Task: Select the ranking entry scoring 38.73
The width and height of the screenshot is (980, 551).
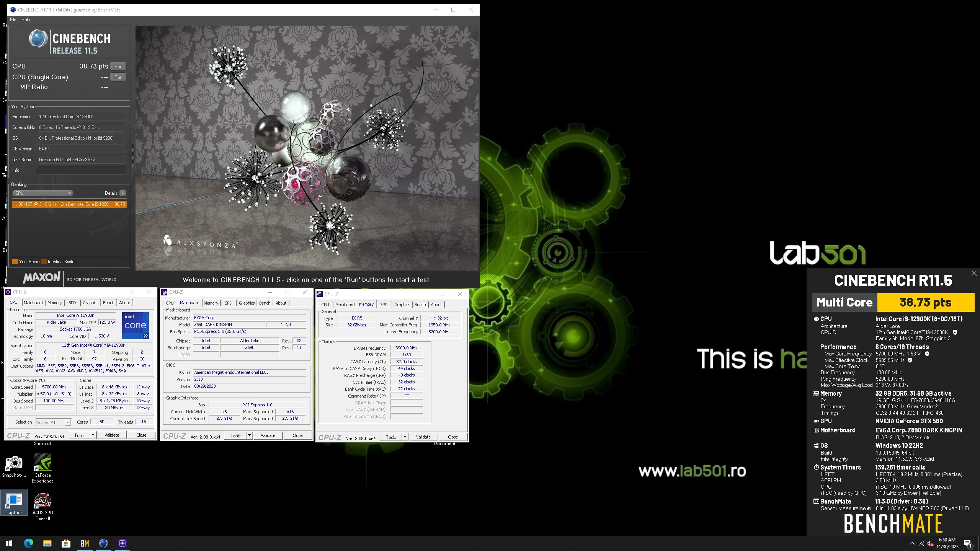Action: [x=69, y=204]
